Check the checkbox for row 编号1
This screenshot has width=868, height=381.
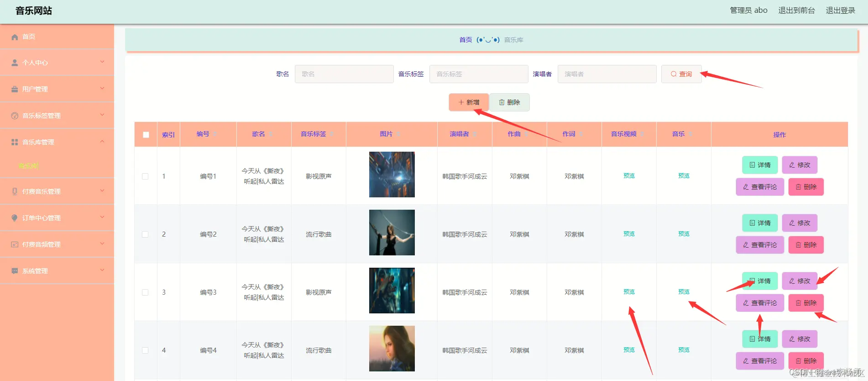tap(145, 176)
